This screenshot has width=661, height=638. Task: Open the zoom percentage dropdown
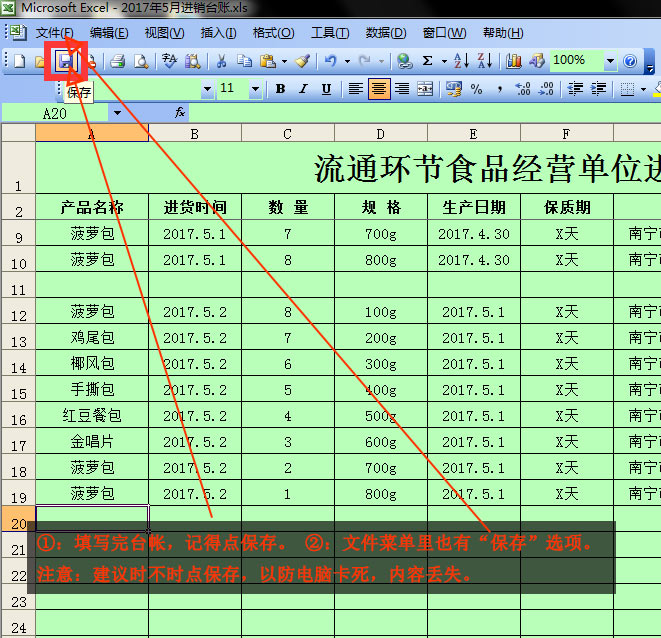point(609,61)
